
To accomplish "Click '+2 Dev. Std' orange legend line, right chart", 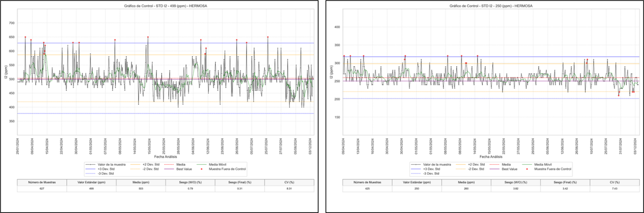I will click(461, 165).
